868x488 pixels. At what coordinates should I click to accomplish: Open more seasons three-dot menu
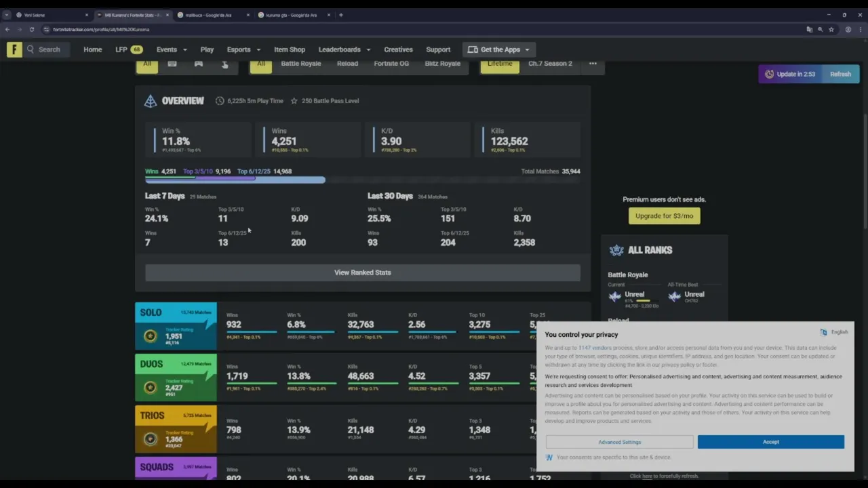(x=593, y=64)
